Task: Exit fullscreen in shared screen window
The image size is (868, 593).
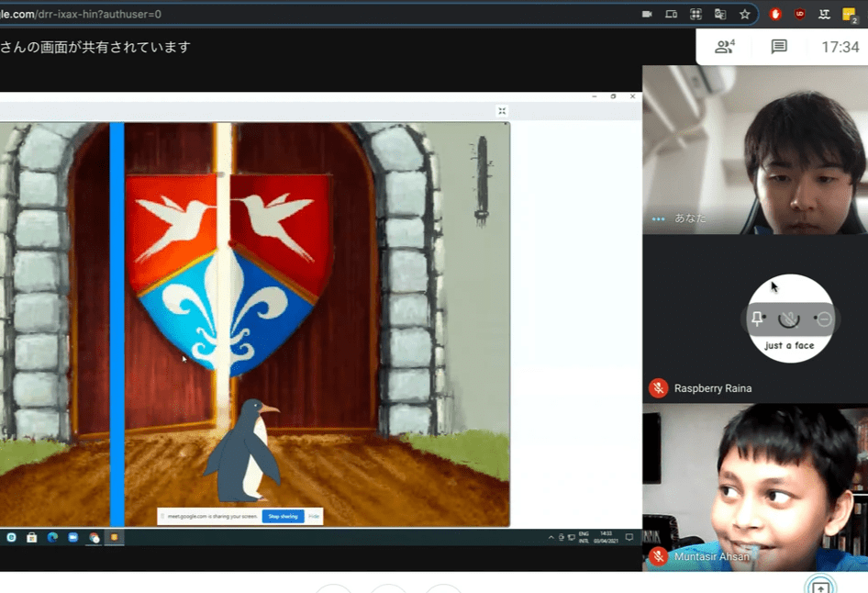Action: pyautogui.click(x=502, y=111)
